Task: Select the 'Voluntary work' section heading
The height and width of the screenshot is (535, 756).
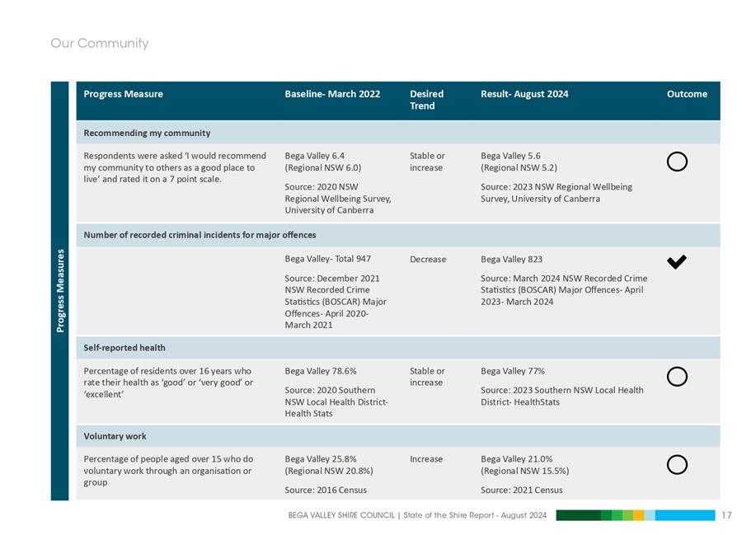Action: [115, 436]
